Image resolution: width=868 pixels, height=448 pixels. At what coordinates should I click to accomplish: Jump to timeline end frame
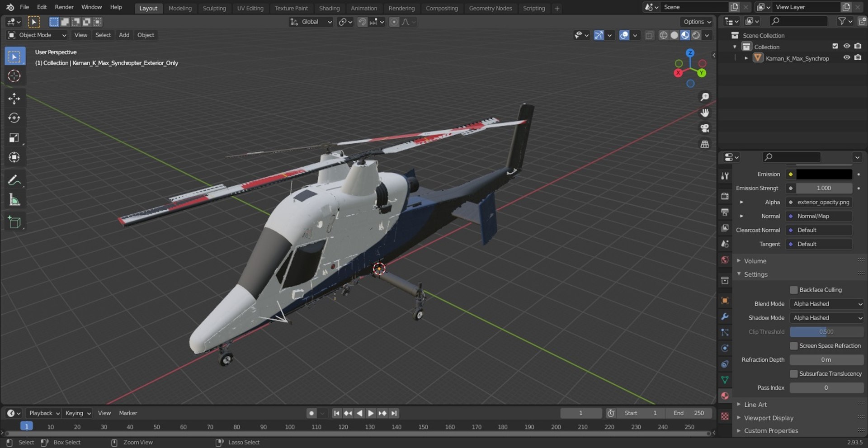[394, 413]
